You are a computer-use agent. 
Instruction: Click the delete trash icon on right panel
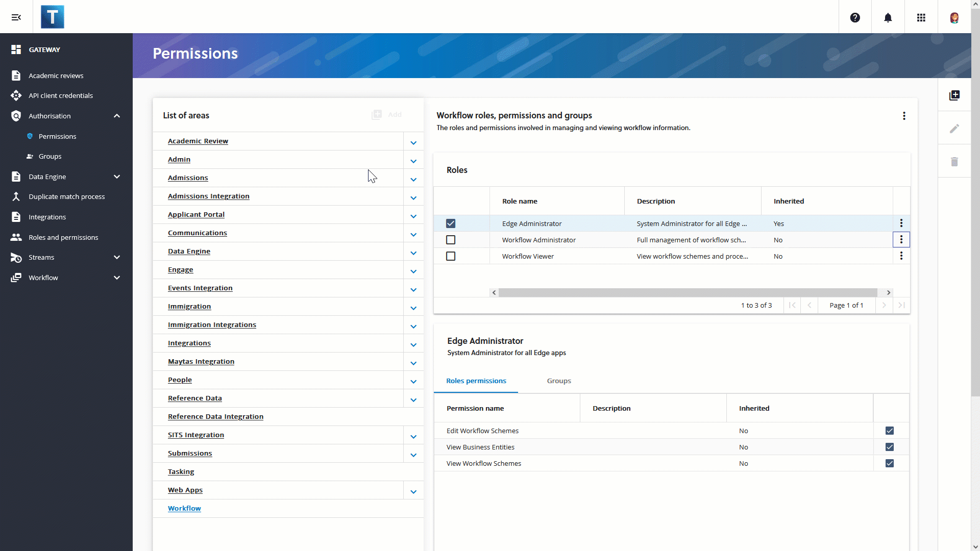954,161
